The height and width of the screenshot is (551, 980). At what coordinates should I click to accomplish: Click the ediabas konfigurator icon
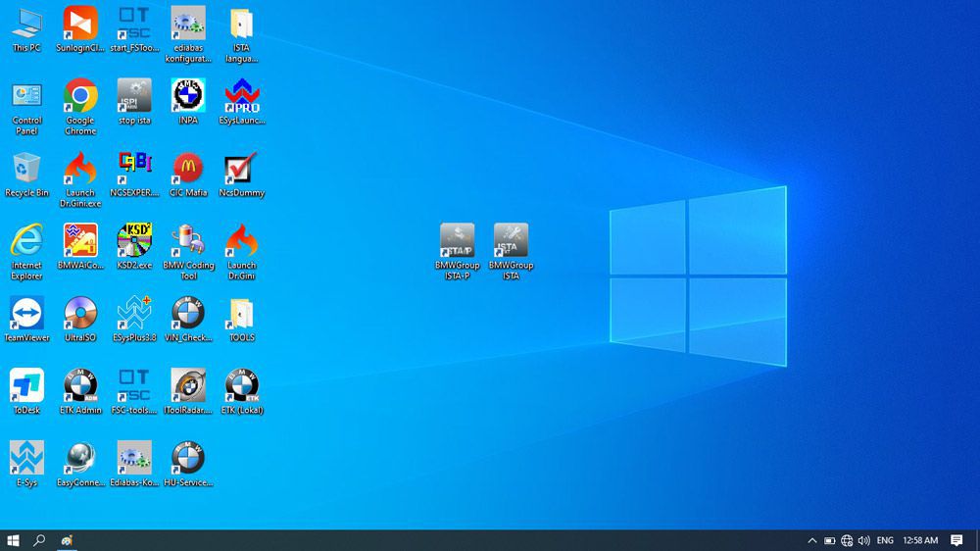pos(188,34)
